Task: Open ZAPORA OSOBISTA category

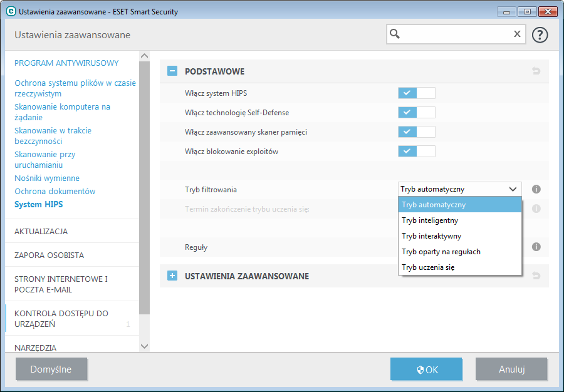Action: tap(50, 255)
